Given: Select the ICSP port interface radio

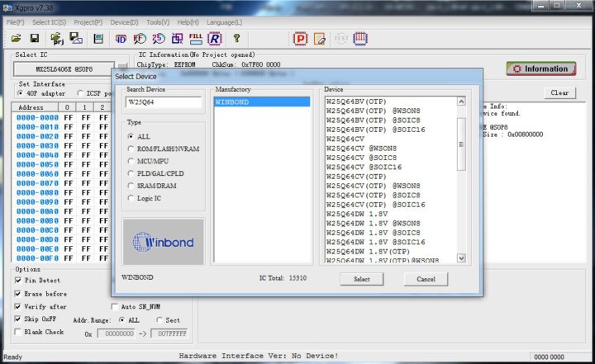Looking at the screenshot, I should 79,93.
